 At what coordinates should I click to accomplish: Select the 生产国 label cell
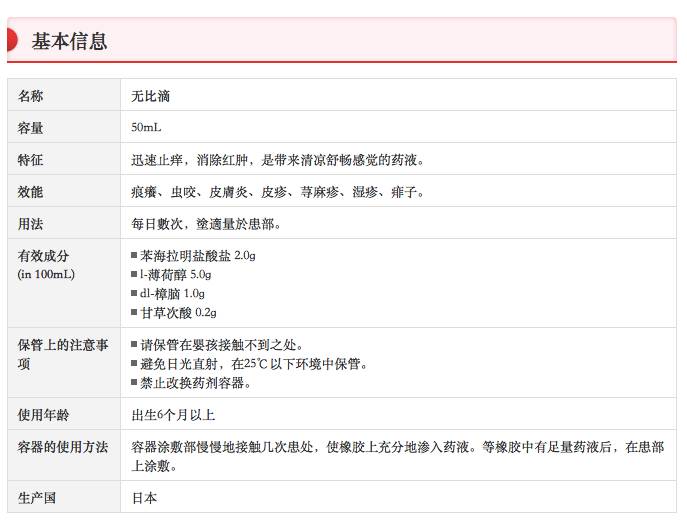pyautogui.click(x=64, y=497)
